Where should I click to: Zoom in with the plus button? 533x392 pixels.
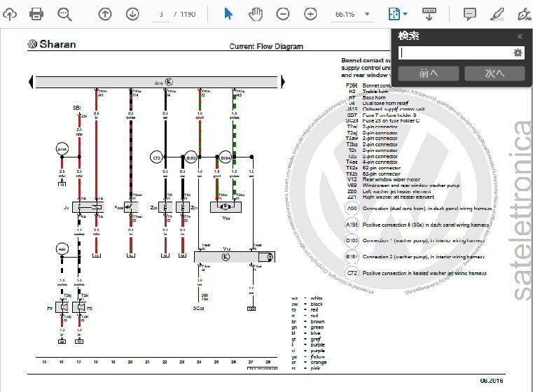pyautogui.click(x=310, y=14)
